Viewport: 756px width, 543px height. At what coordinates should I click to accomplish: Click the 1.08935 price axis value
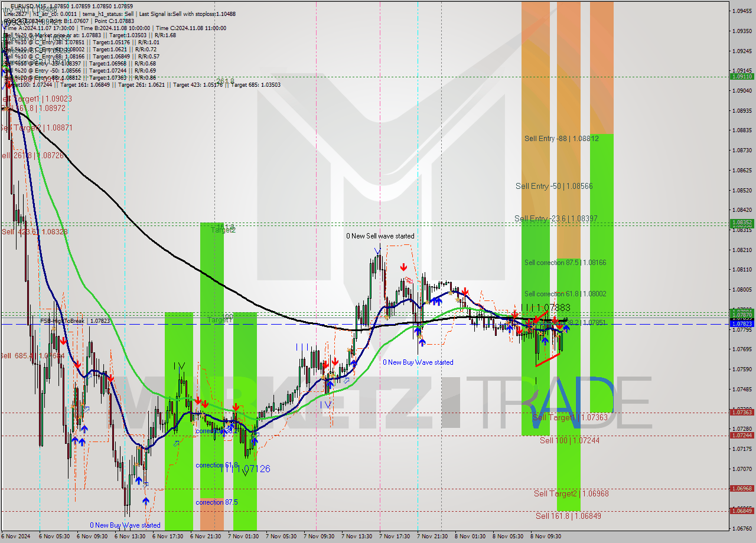[742, 110]
